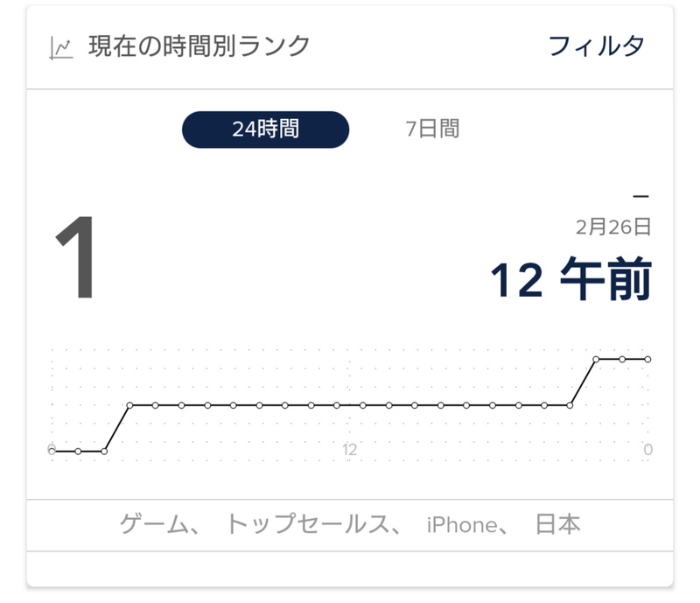Image resolution: width=700 pixels, height=603 pixels.
Task: Click the large rank number 1
Action: coord(77,256)
